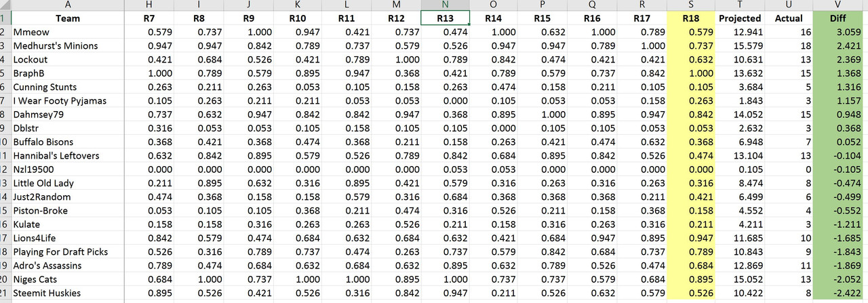Viewport: 868px width, 303px height.
Task: Select column V header
Action: point(837,5)
